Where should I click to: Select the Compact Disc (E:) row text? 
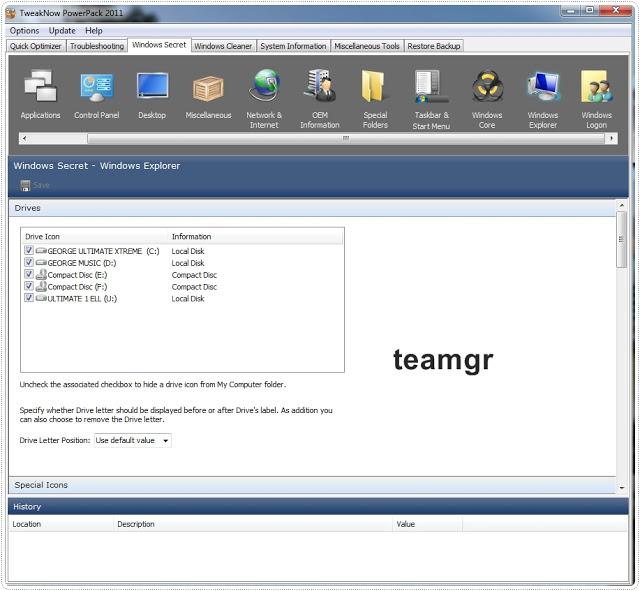tap(77, 275)
